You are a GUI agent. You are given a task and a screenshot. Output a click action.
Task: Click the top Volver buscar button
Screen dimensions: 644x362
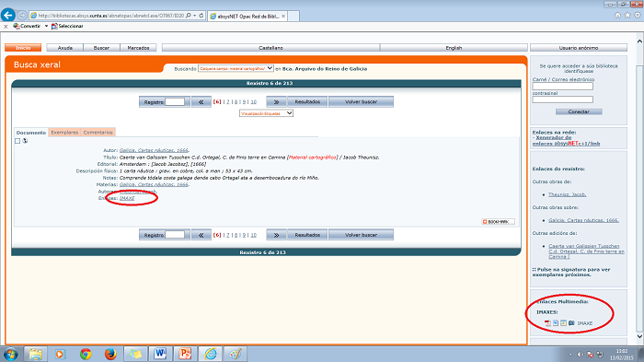[361, 101]
